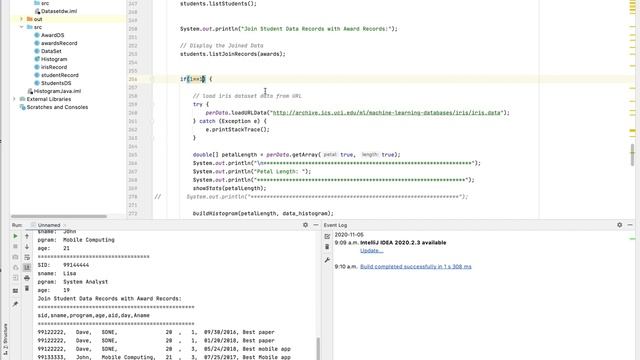Click the showStats(petalLength) line
Screen dimensions: 640x360
point(229,188)
